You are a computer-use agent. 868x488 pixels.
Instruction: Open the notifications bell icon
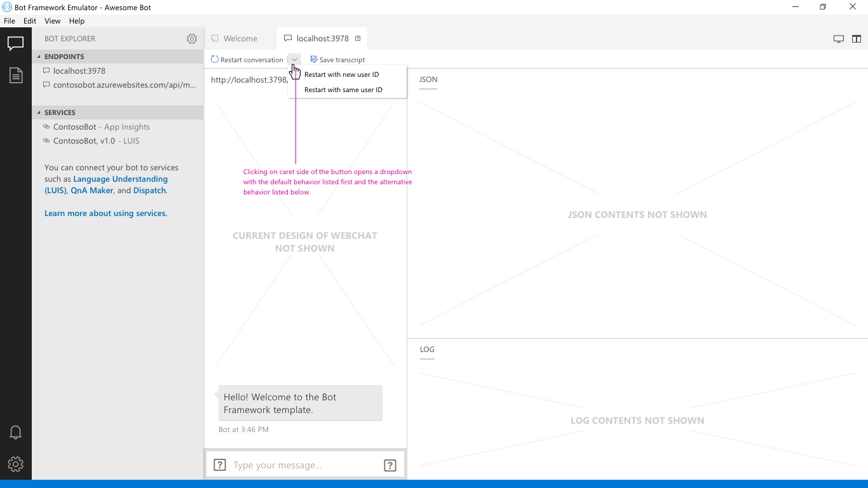click(16, 432)
